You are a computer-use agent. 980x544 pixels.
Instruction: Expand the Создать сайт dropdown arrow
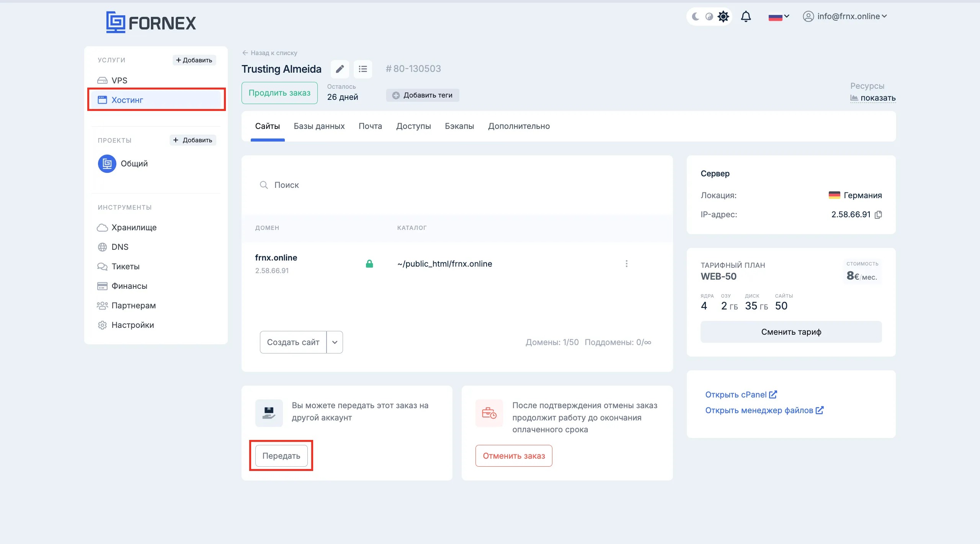(335, 342)
